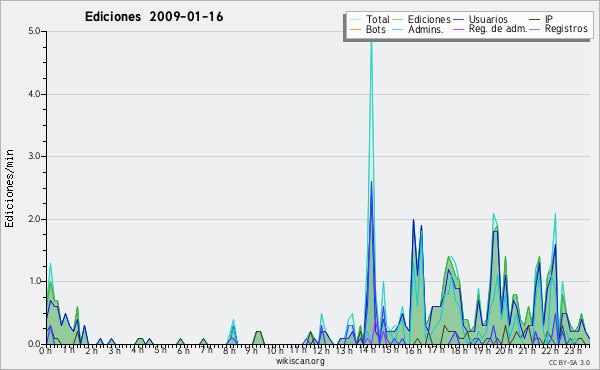
Task: Click the 8 h axis tick label
Action: coord(229,350)
